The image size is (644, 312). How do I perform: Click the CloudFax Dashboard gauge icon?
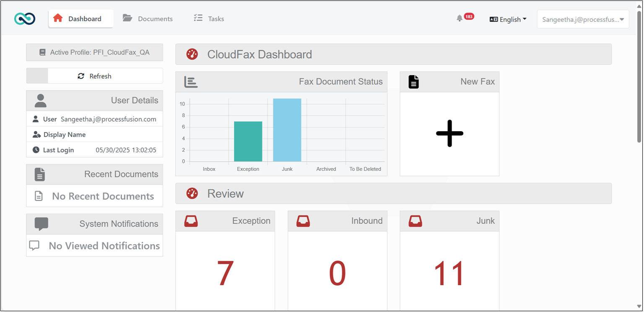[x=192, y=54]
